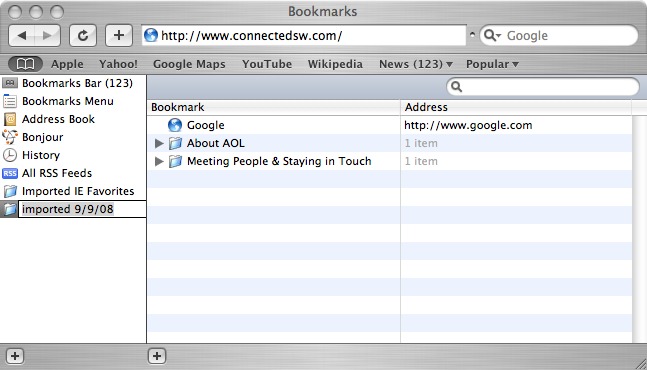Click the http://www.google.com address cell
The height and width of the screenshot is (370, 647).
coord(468,125)
